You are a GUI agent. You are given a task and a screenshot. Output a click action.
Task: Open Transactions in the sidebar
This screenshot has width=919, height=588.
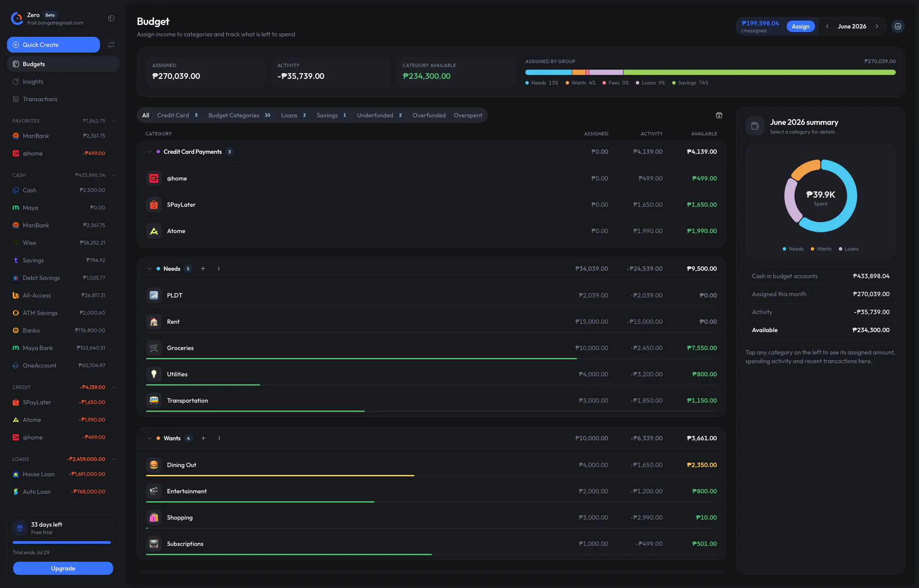(63, 99)
